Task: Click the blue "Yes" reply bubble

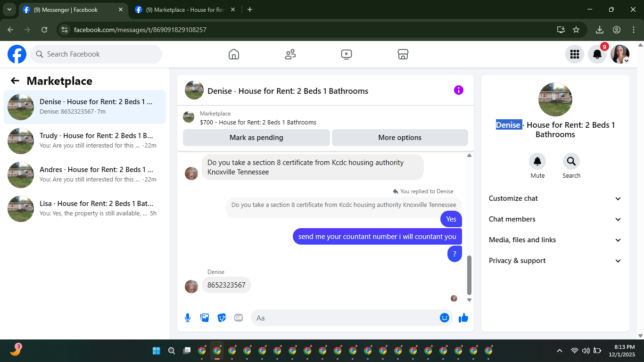Action: pyautogui.click(x=451, y=219)
